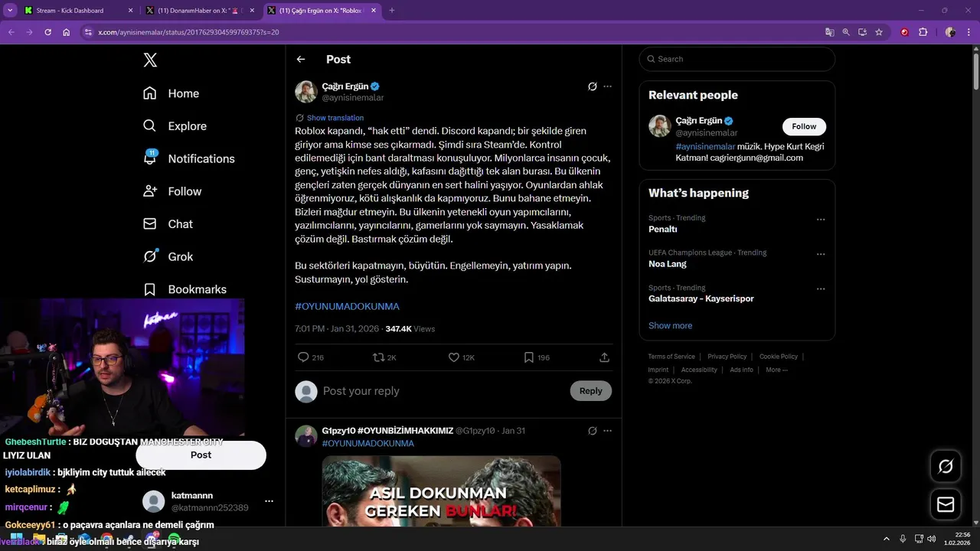Open G1pzy10's reply image thumbnail
This screenshot has width=980, height=551.
441,491
